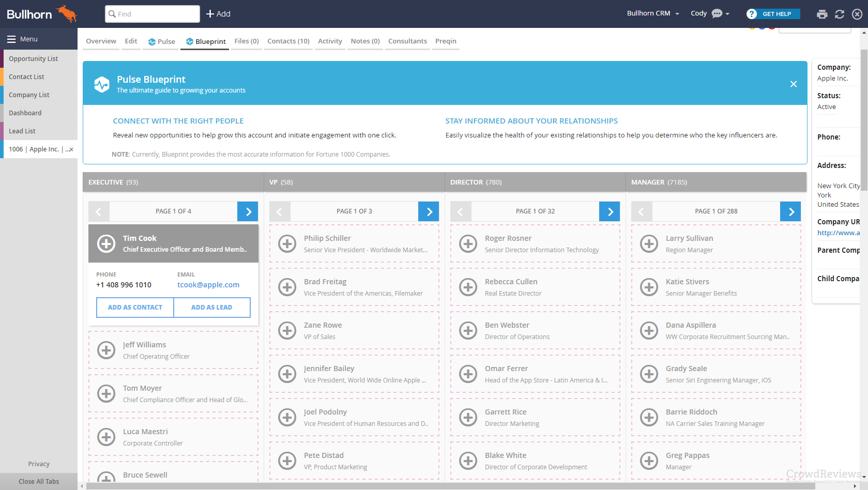The image size is (868, 490).
Task: Close the Apple Inc. sidebar tab
Action: (x=71, y=149)
